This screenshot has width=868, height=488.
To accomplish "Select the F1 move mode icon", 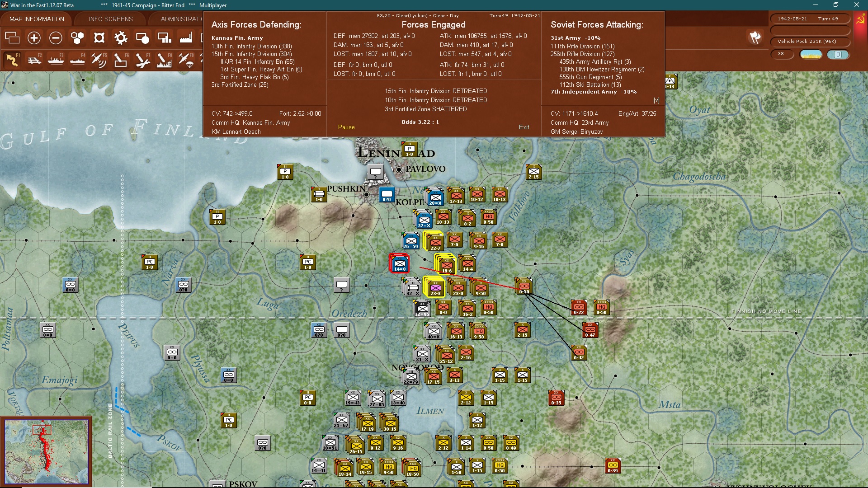I will 12,60.
